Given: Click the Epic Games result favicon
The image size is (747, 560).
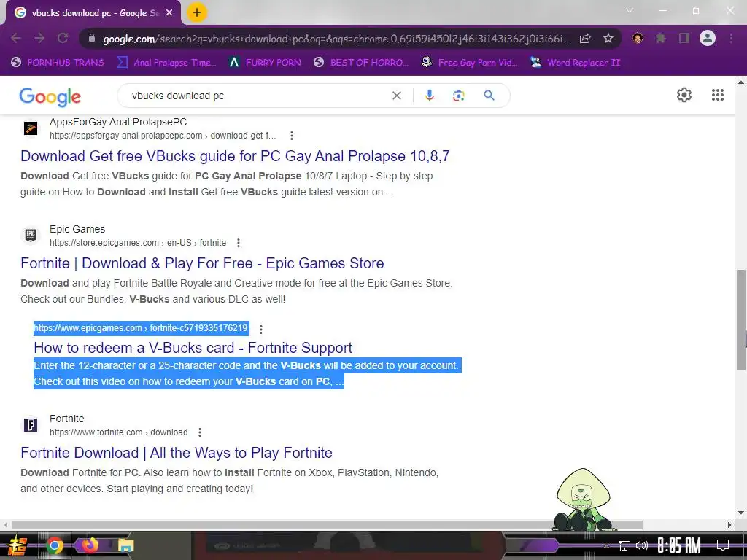Looking at the screenshot, I should pyautogui.click(x=31, y=236).
